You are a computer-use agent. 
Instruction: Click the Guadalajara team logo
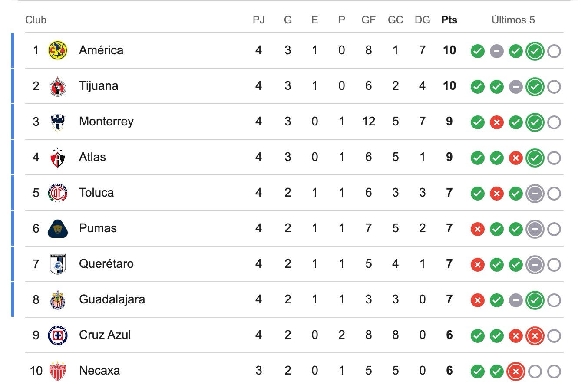pos(57,299)
